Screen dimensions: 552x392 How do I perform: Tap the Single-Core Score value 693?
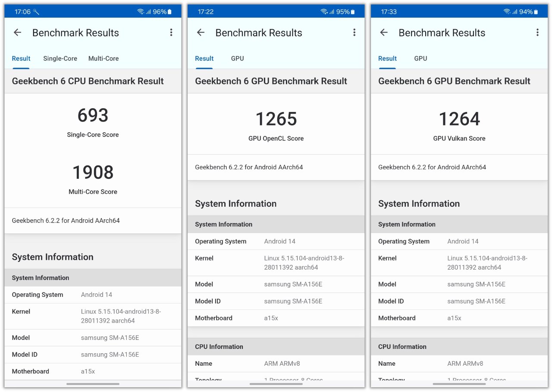coord(92,115)
